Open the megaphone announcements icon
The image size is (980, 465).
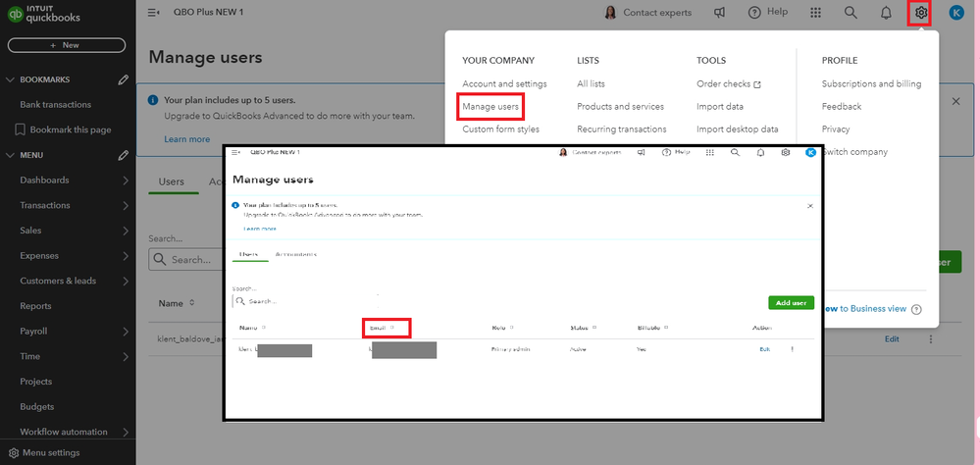pyautogui.click(x=719, y=13)
